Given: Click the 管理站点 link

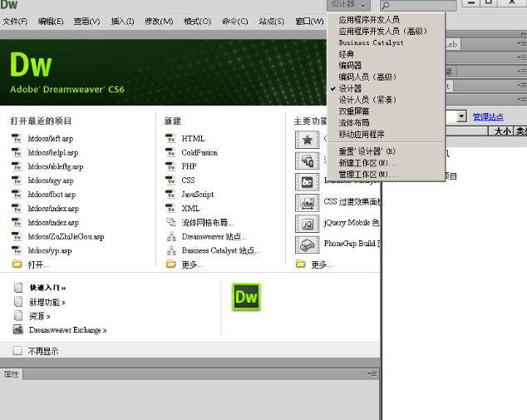Looking at the screenshot, I should click(x=488, y=116).
